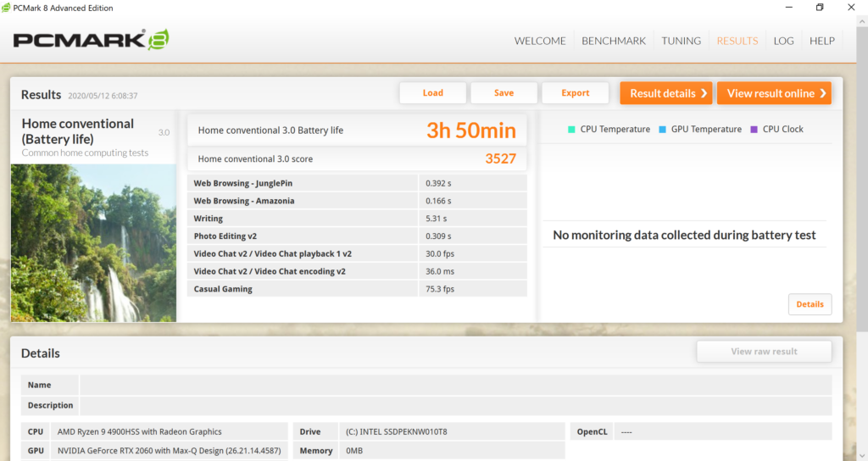Click the Save result button
Image resolution: width=868 pixels, height=461 pixels.
[504, 93]
